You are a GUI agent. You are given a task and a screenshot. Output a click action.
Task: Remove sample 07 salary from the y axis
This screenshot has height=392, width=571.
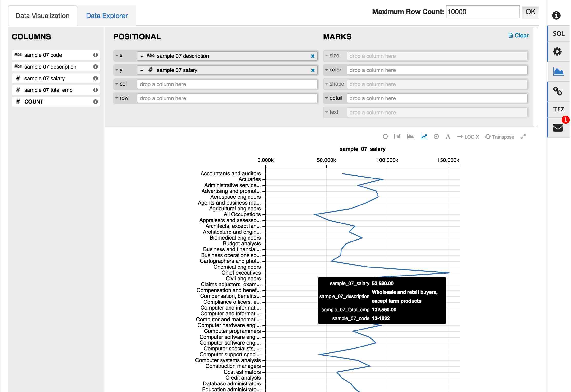[x=313, y=70]
